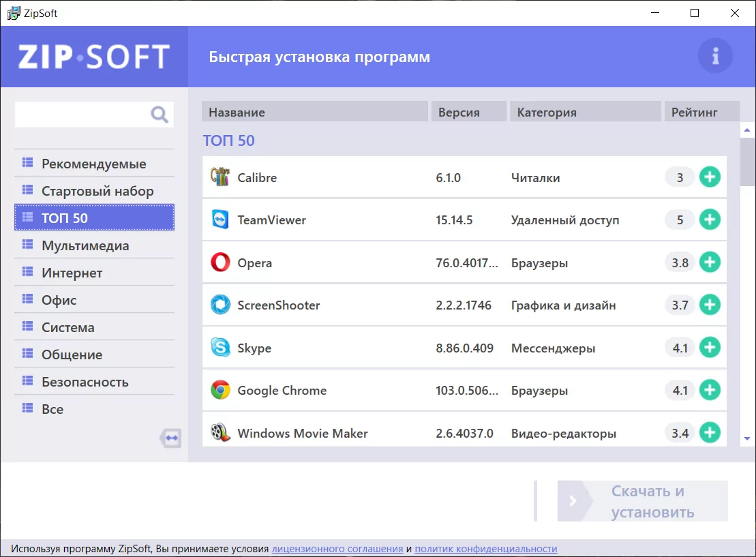This screenshot has width=756, height=557.
Task: Add Windows Movie Maker with plus button
Action: click(x=710, y=432)
